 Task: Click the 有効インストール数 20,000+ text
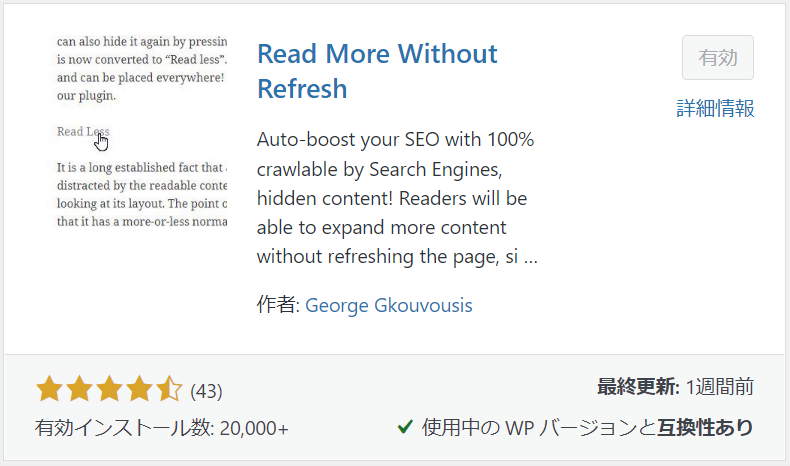pyautogui.click(x=162, y=428)
